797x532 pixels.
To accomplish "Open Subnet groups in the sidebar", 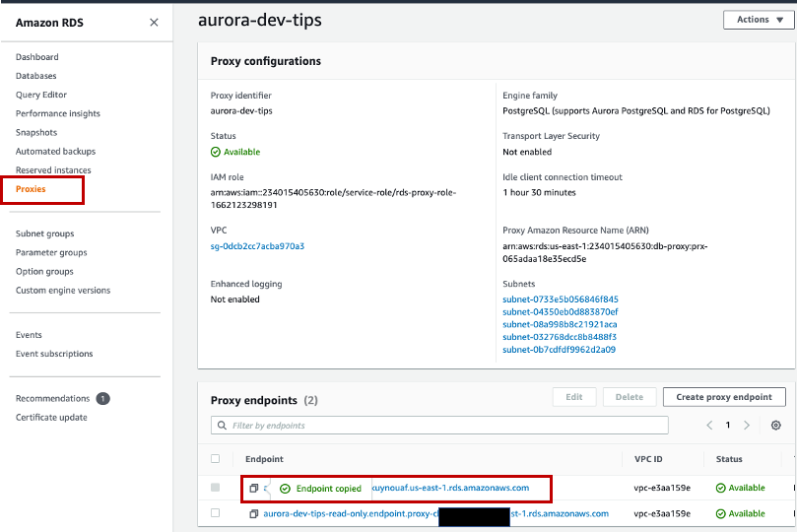I will (44, 233).
